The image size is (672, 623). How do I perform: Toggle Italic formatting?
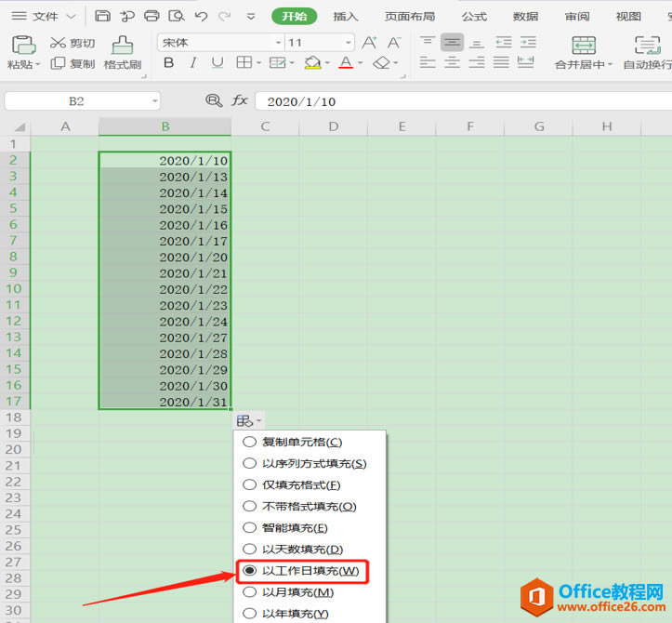193,63
